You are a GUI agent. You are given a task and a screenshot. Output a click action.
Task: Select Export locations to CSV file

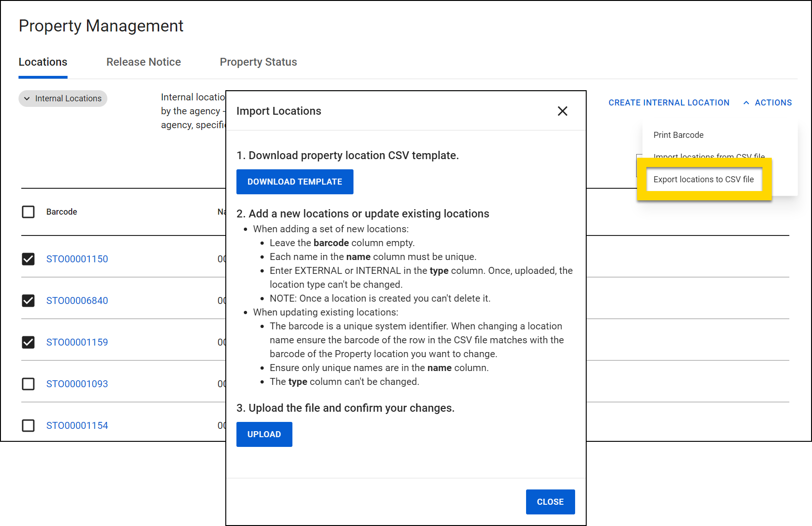[704, 179]
